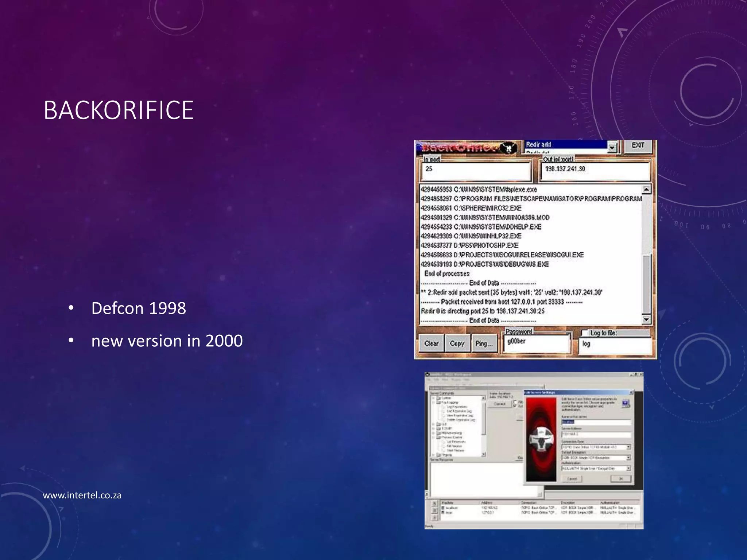Select the PHOTOSHP.EXE process line

point(469,245)
